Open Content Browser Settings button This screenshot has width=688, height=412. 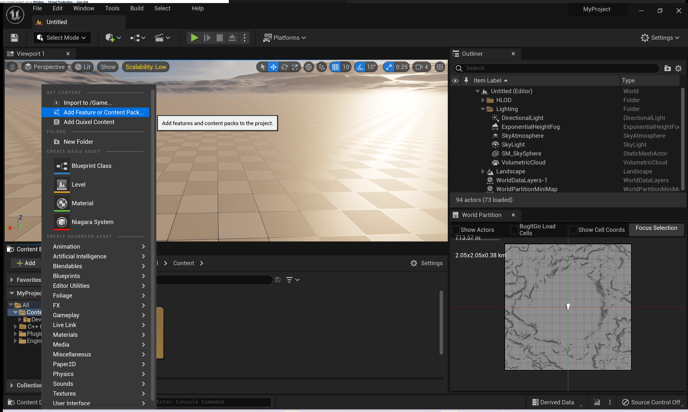click(426, 263)
